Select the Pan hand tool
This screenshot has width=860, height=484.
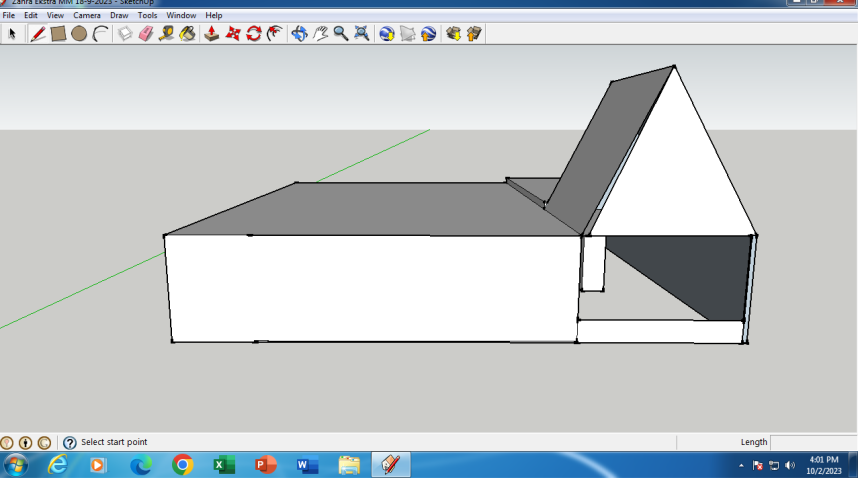coord(320,34)
